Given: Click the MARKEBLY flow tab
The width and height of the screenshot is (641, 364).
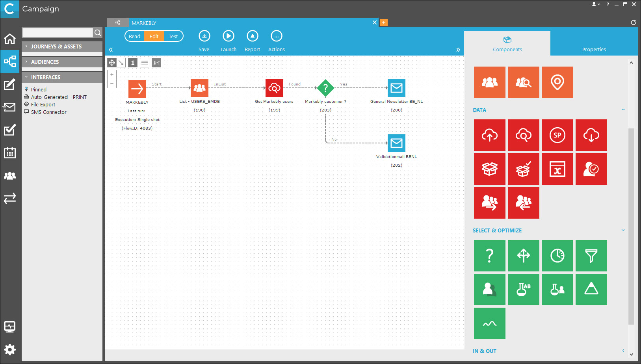Looking at the screenshot, I should (x=144, y=22).
